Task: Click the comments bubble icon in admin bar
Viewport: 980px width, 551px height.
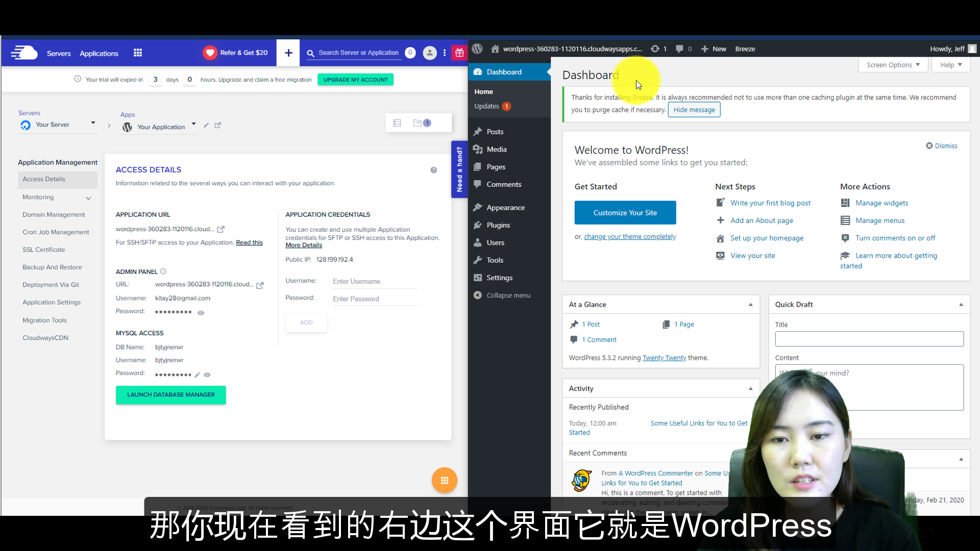Action: [679, 49]
